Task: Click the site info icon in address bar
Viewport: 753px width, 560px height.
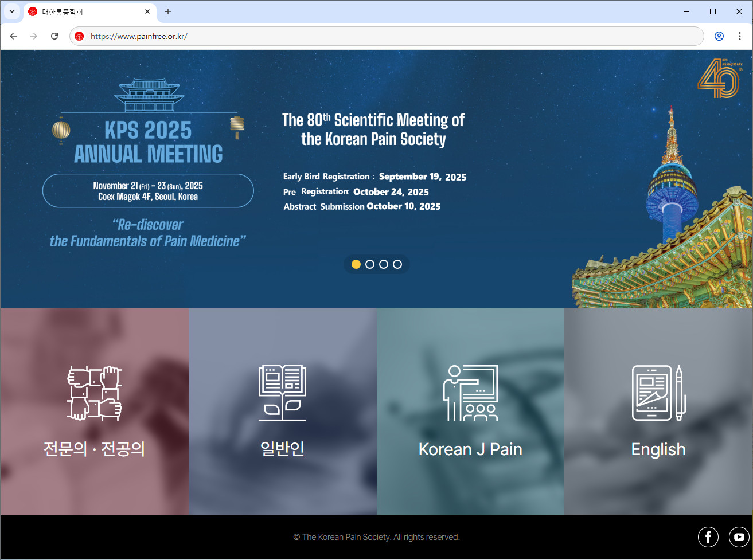Action: (x=80, y=36)
